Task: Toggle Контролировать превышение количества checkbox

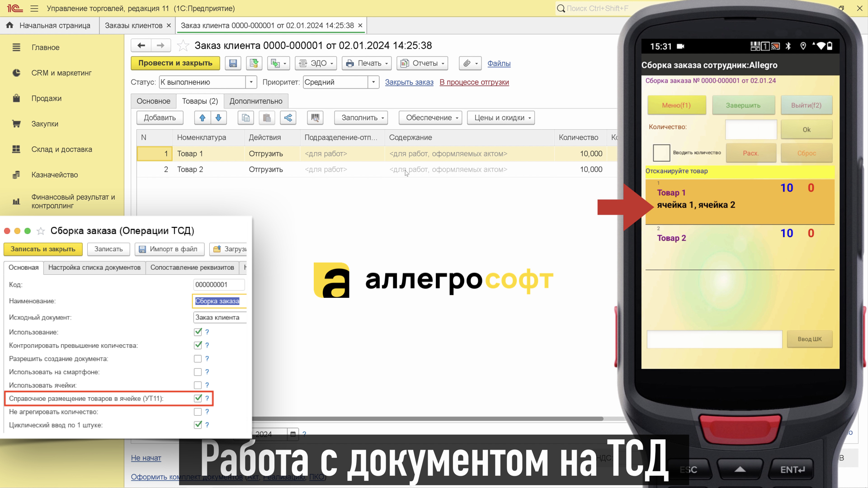Action: click(198, 345)
